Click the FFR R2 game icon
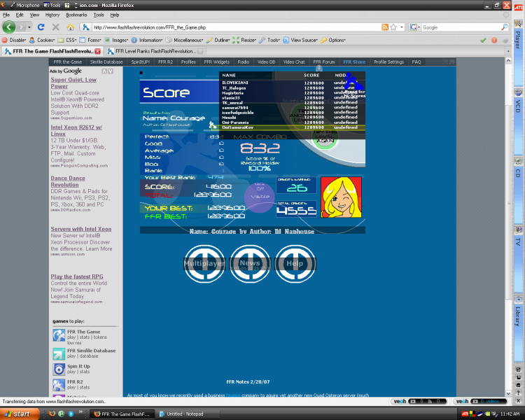Viewport: 525px width, 420px height. [59, 385]
